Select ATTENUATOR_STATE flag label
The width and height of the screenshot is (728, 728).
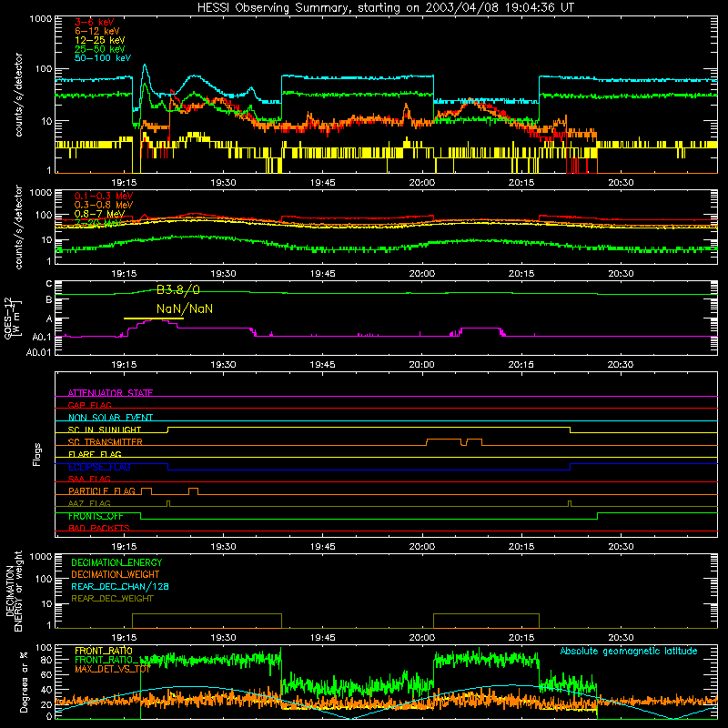coord(110,393)
